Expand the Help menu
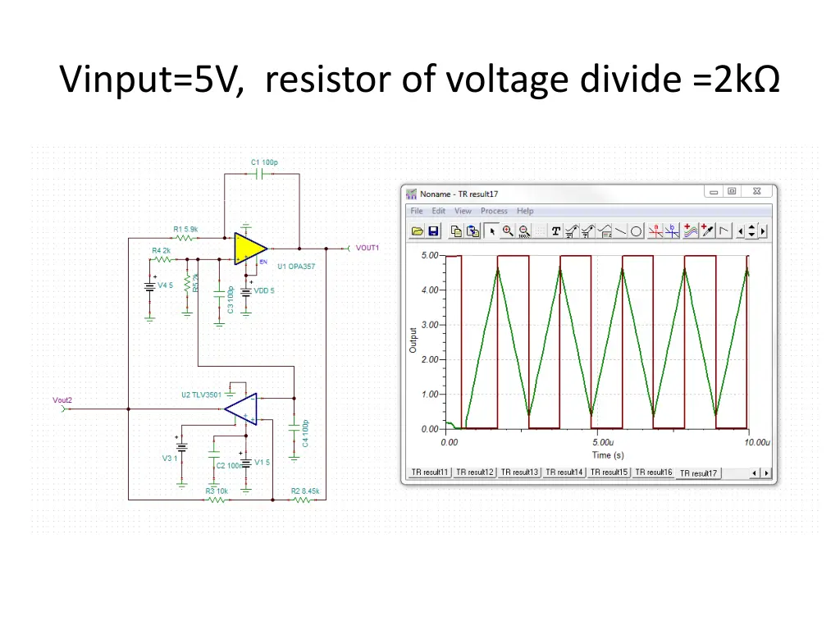 click(525, 211)
